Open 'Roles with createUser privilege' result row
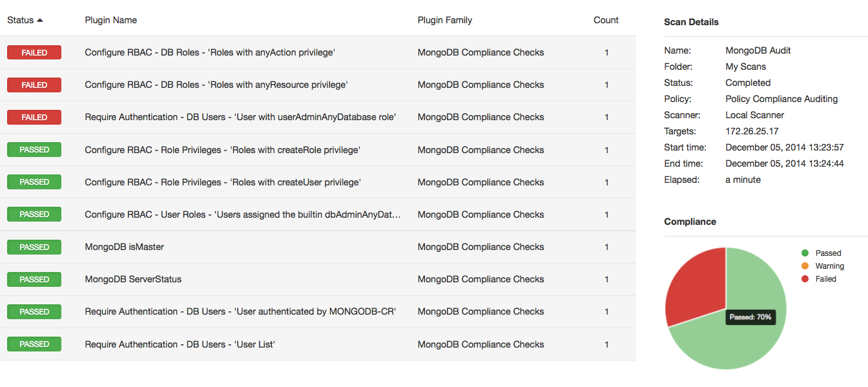Viewport: 868px width, 387px height. click(318, 182)
